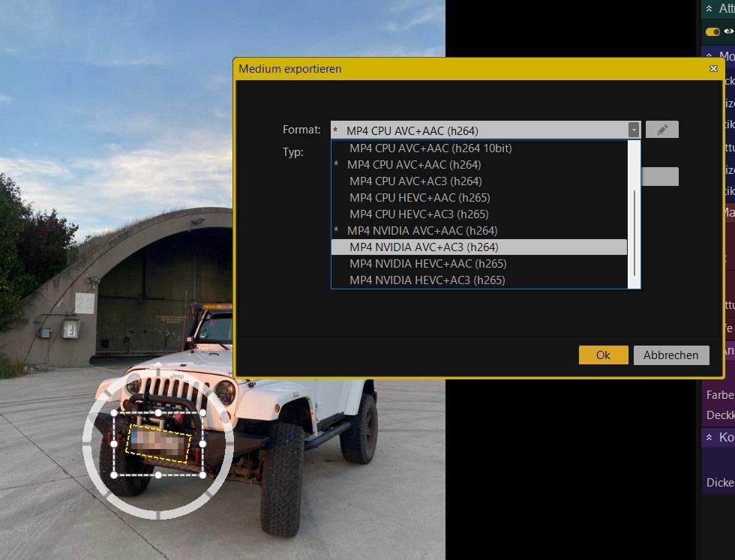Click the pencil edit icon beside Format

[x=661, y=130]
